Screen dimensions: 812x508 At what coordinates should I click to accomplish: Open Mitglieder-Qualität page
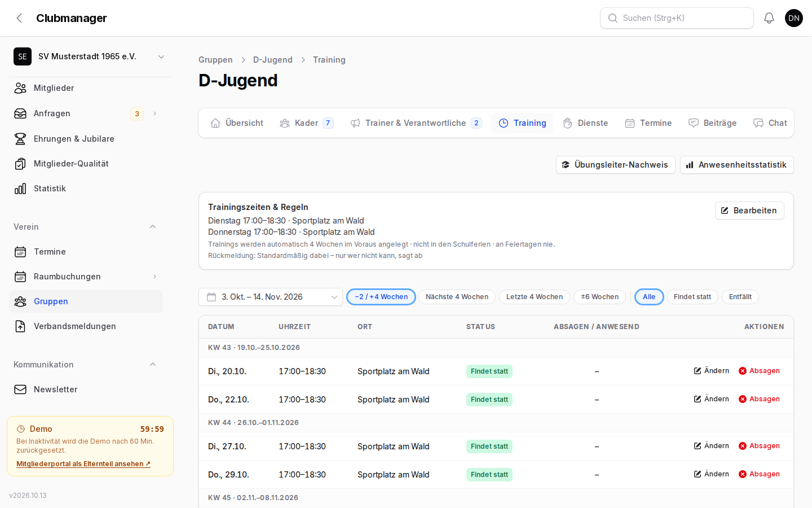click(86, 164)
